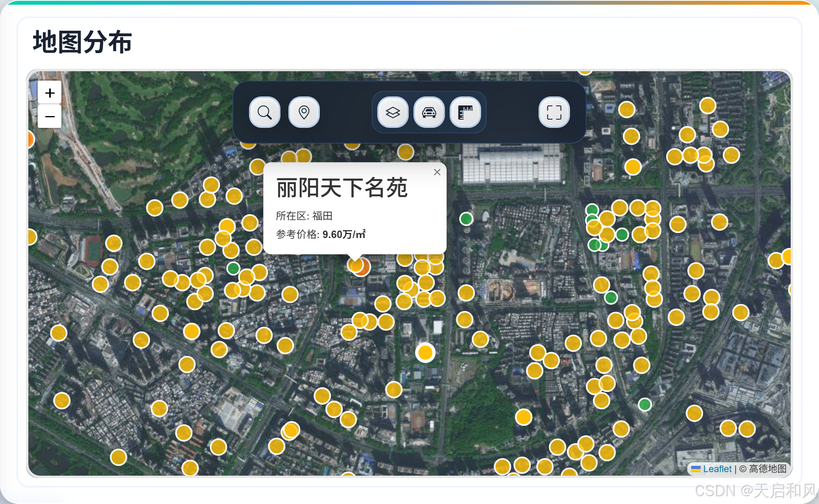Screen dimensions: 819x504
Task: Click the 丽阳天下名苑 popup title
Action: [342, 188]
